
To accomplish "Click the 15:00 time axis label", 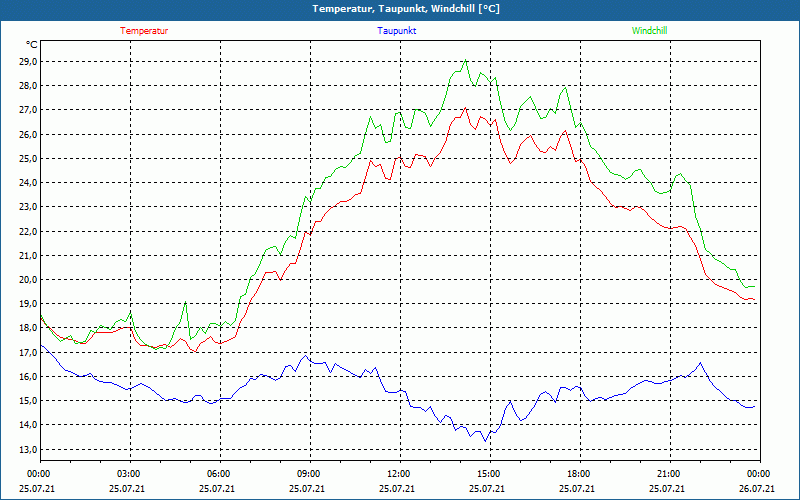I will [x=490, y=474].
